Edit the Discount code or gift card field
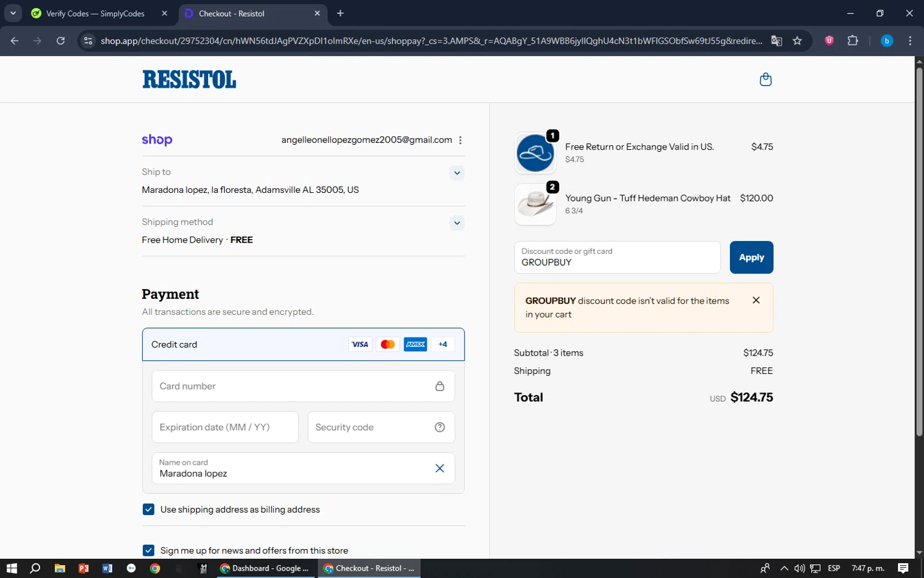The height and width of the screenshot is (578, 924). coord(617,258)
